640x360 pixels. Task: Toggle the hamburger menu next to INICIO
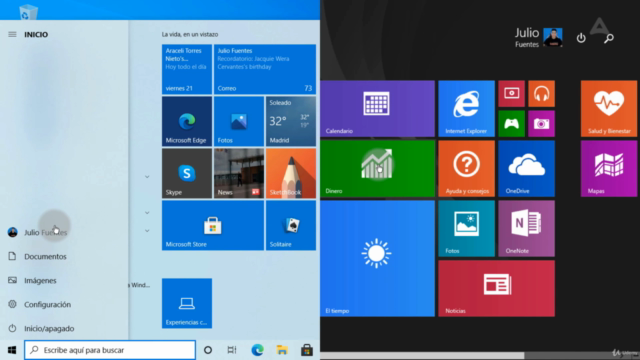(12, 34)
